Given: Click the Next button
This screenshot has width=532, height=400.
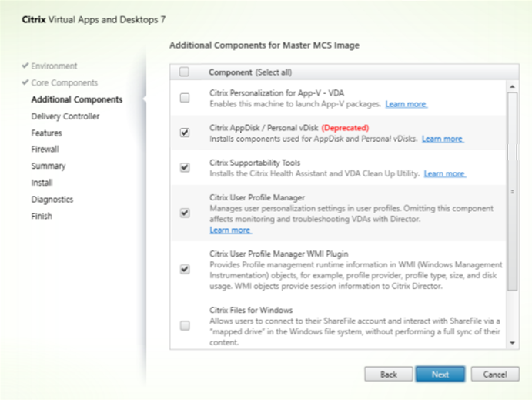Looking at the screenshot, I should point(440,375).
